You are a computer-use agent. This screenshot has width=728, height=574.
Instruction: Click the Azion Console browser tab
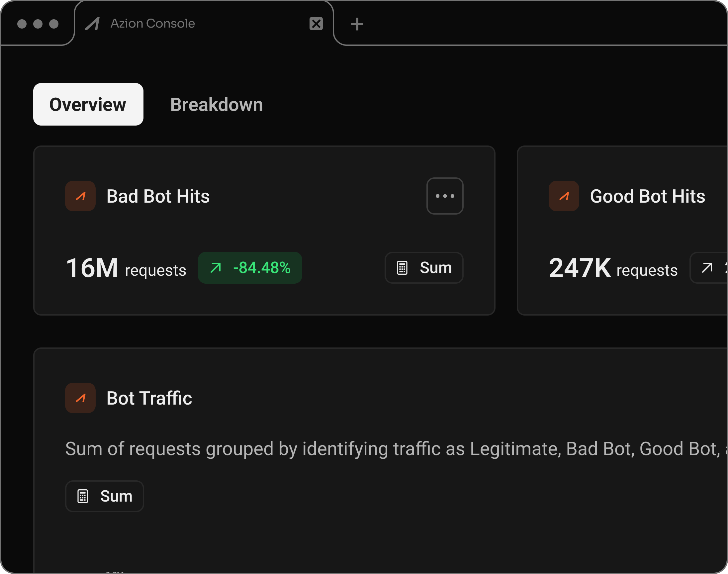click(x=153, y=23)
